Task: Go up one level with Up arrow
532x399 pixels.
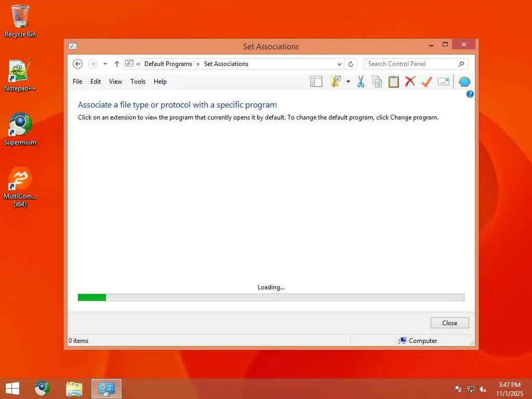Action: 117,64
